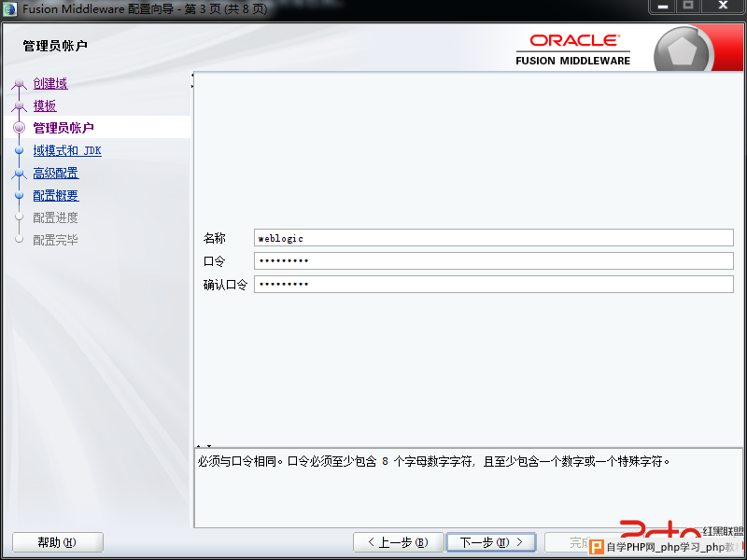Maximize the configuration wizard window
This screenshot has width=747, height=560.
(688, 7)
